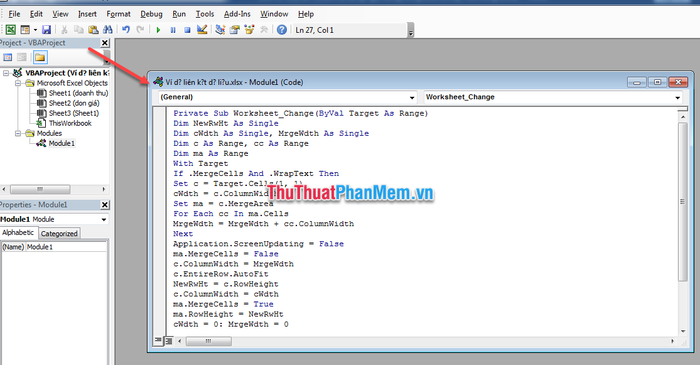This screenshot has height=365, width=700.
Task: Click the Break pause icon
Action: point(173,30)
